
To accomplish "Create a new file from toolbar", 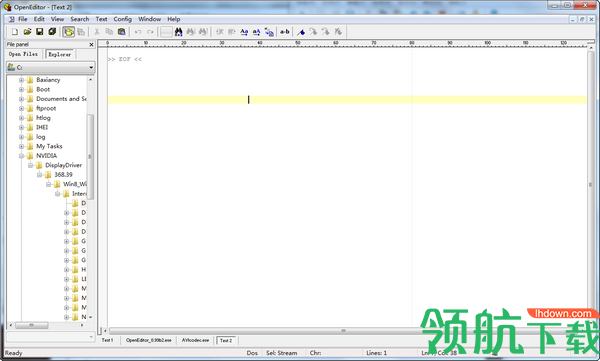I will (15, 32).
